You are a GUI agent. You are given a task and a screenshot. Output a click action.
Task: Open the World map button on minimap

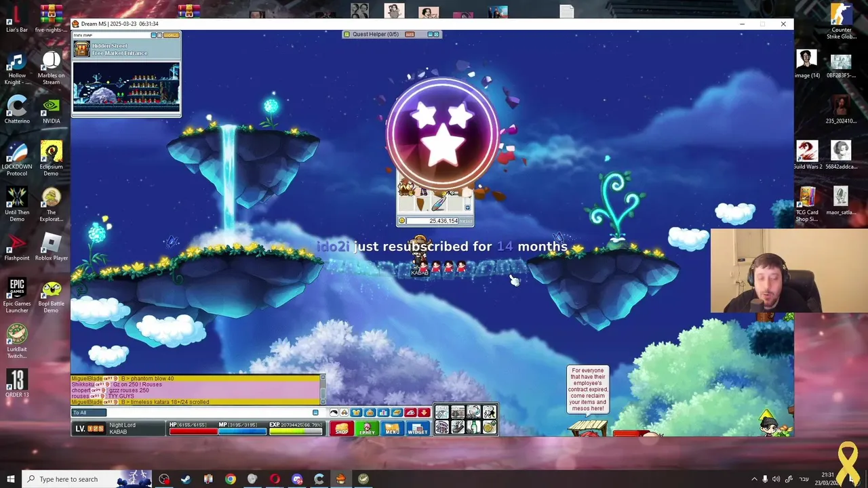pyautogui.click(x=172, y=35)
